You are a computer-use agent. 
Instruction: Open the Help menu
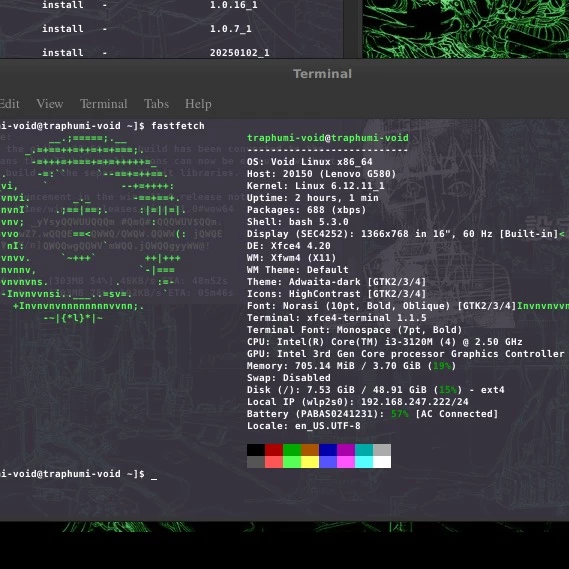tap(198, 104)
